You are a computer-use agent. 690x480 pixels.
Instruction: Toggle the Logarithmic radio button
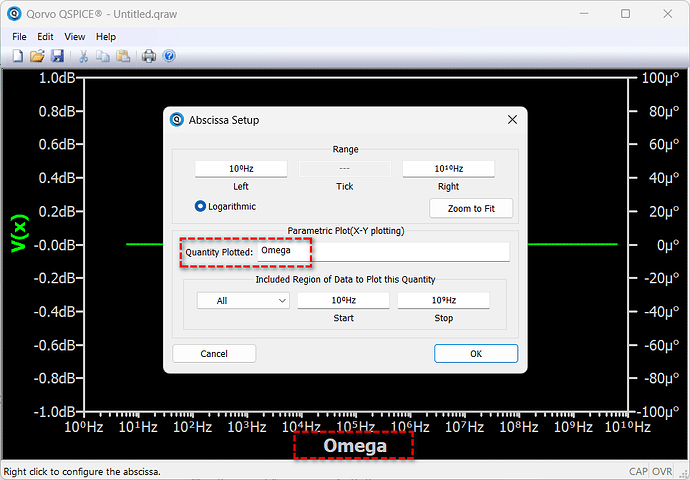click(x=200, y=206)
